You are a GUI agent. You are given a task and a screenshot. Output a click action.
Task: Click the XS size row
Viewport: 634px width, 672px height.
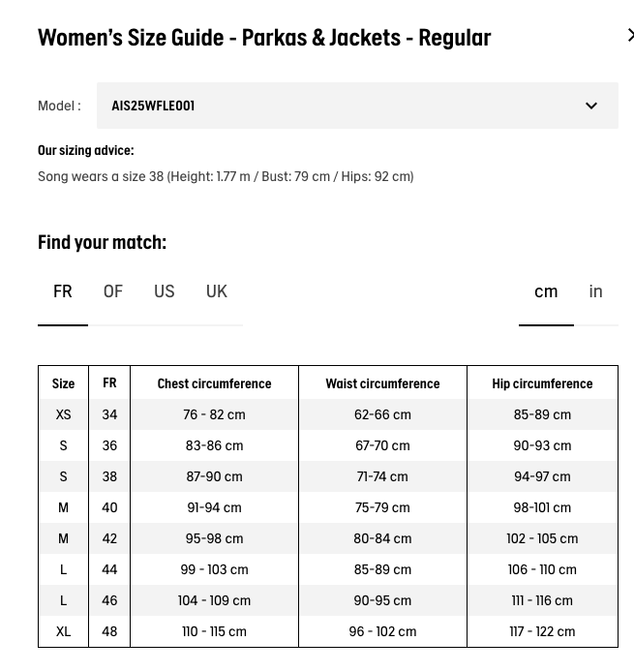[328, 414]
